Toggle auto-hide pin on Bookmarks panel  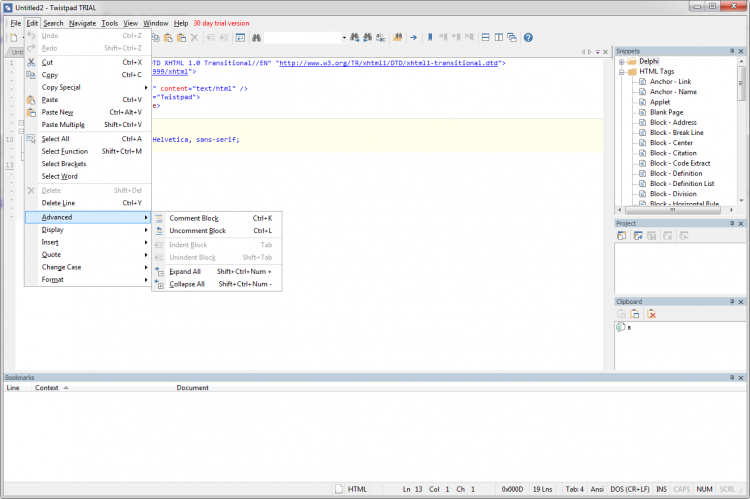click(x=732, y=377)
